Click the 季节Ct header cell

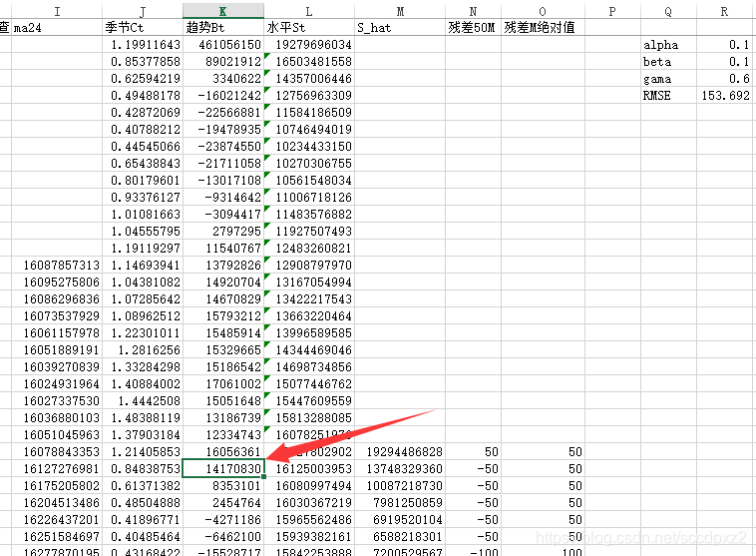[x=143, y=28]
